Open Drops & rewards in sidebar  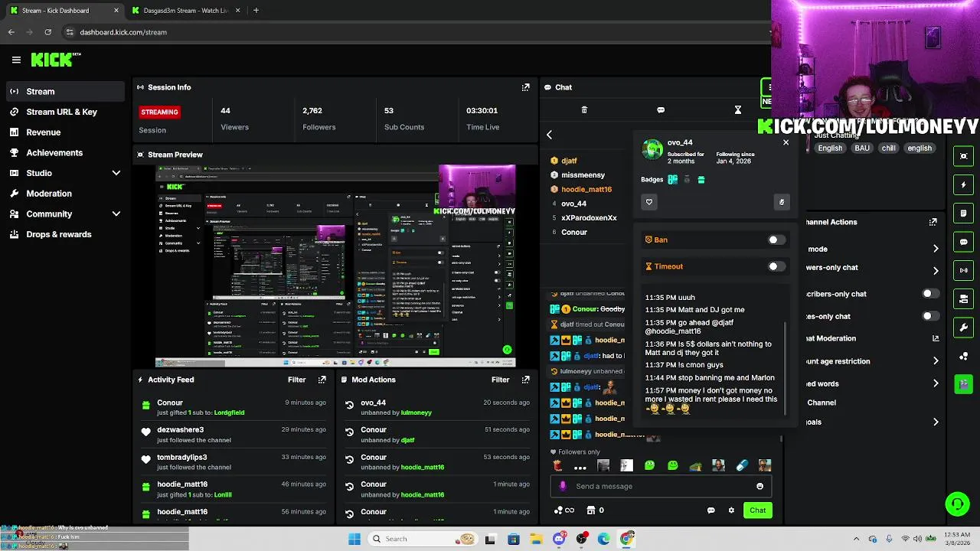[x=65, y=234]
